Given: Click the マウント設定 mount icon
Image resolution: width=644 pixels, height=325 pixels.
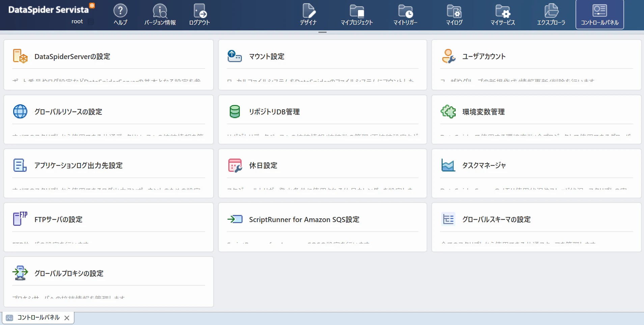Looking at the screenshot, I should [234, 56].
